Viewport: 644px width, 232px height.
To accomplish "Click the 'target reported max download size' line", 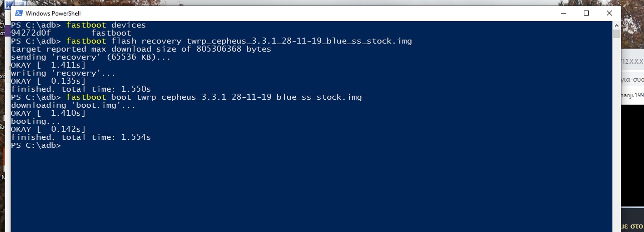I will 141,49.
